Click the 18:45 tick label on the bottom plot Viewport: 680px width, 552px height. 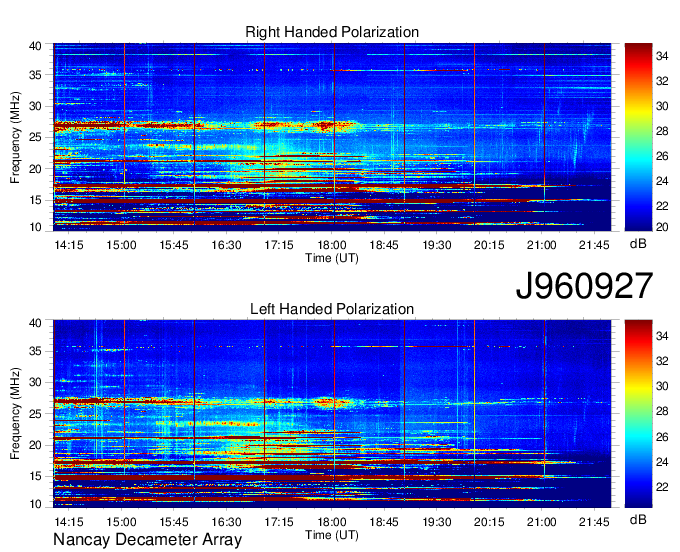point(384,522)
